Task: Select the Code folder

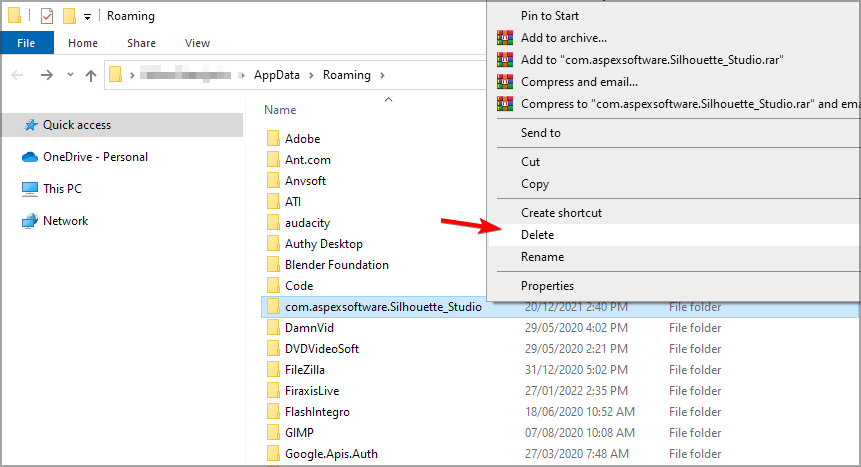Action: [299, 286]
